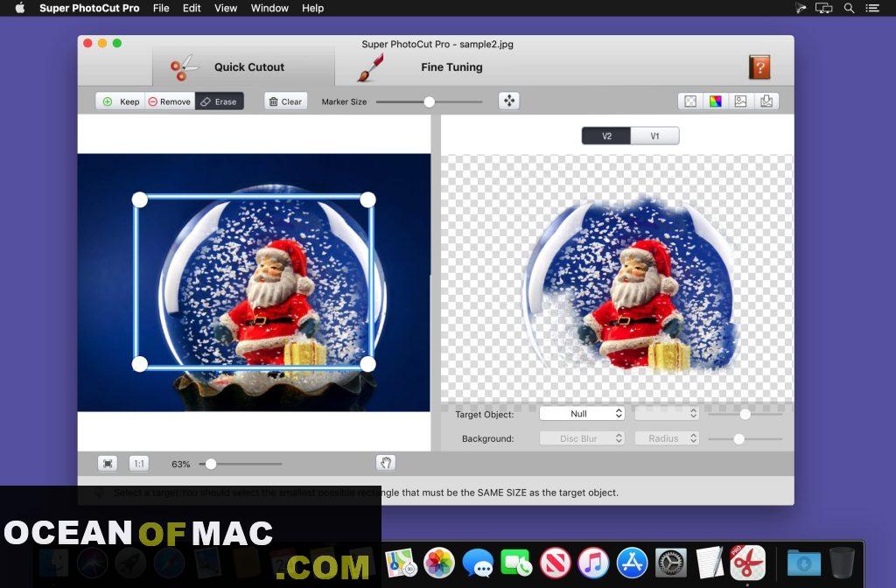Screen dimensions: 896x588
Task: Open the color background icon
Action: click(716, 101)
